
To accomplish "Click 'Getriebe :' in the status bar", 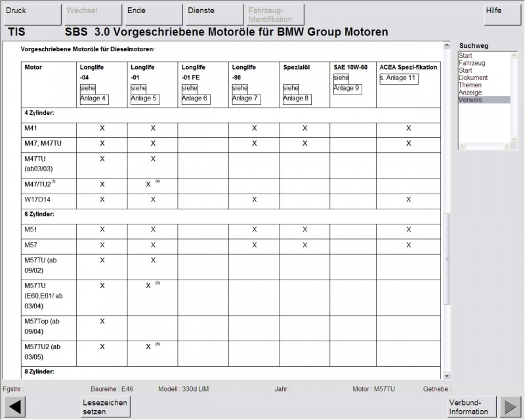I will pyautogui.click(x=437, y=389).
